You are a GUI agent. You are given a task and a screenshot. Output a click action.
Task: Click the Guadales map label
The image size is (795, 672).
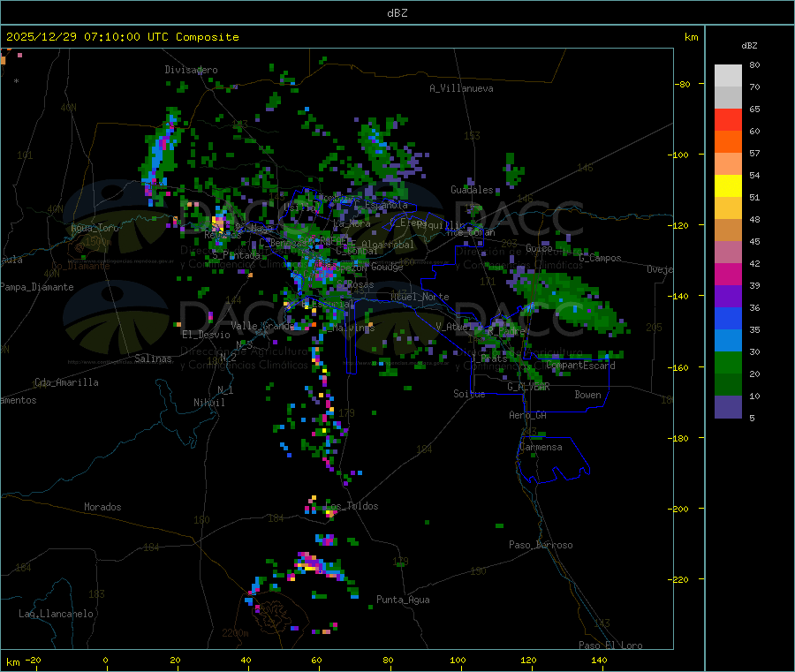pos(472,190)
